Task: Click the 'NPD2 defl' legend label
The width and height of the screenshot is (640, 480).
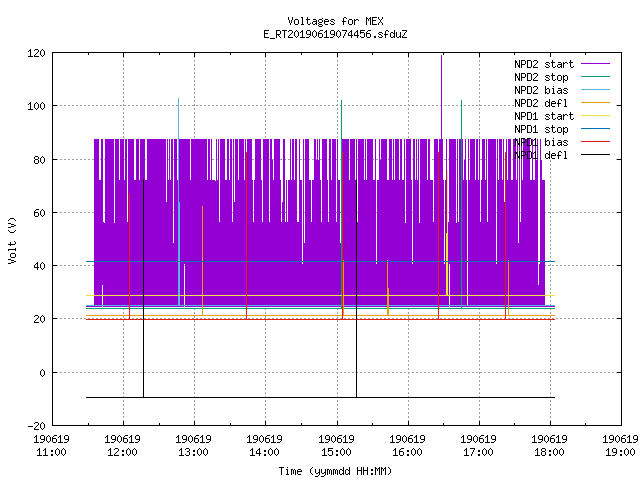Action: pos(541,103)
